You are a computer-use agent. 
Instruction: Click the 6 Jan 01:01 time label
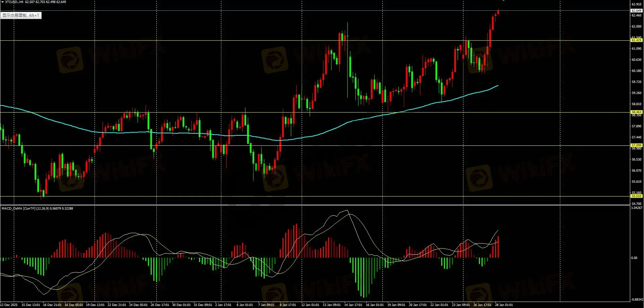pyautogui.click(x=244, y=305)
